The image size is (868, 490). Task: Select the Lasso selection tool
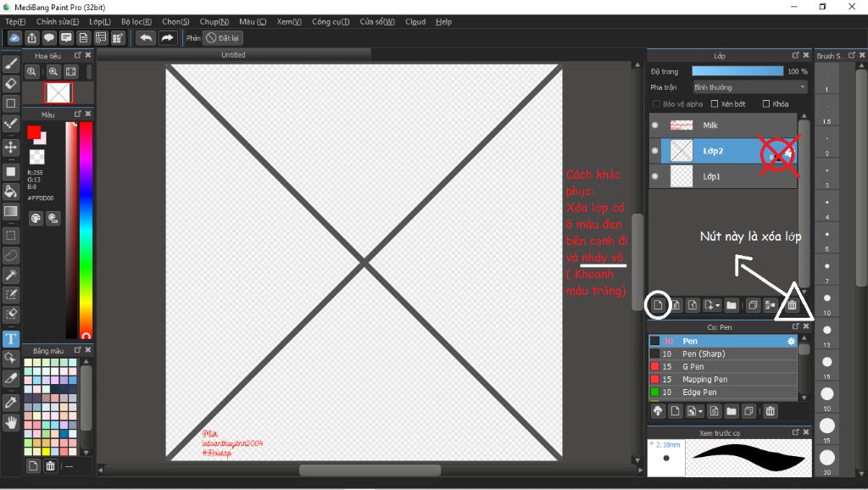(10, 255)
